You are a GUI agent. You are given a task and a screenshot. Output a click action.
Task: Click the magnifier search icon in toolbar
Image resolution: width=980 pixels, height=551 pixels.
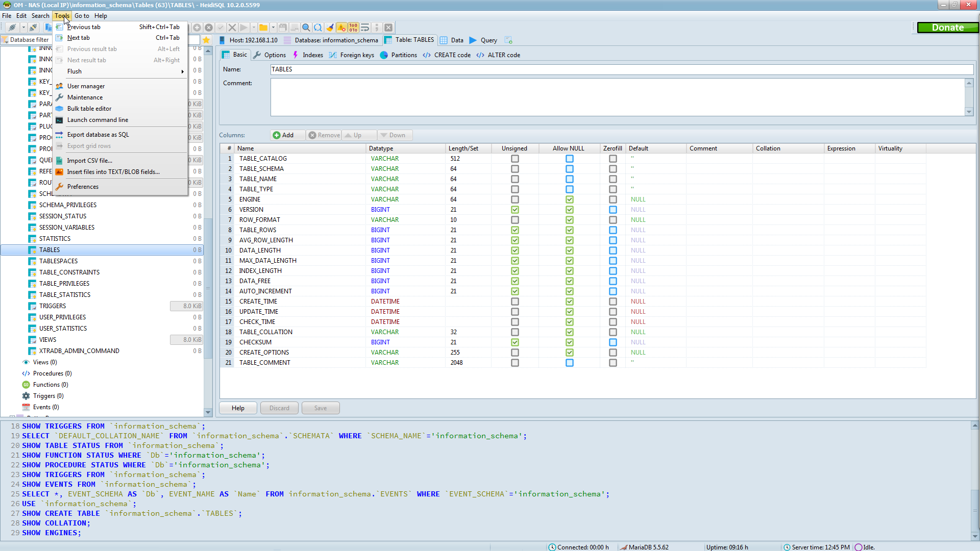tap(306, 28)
